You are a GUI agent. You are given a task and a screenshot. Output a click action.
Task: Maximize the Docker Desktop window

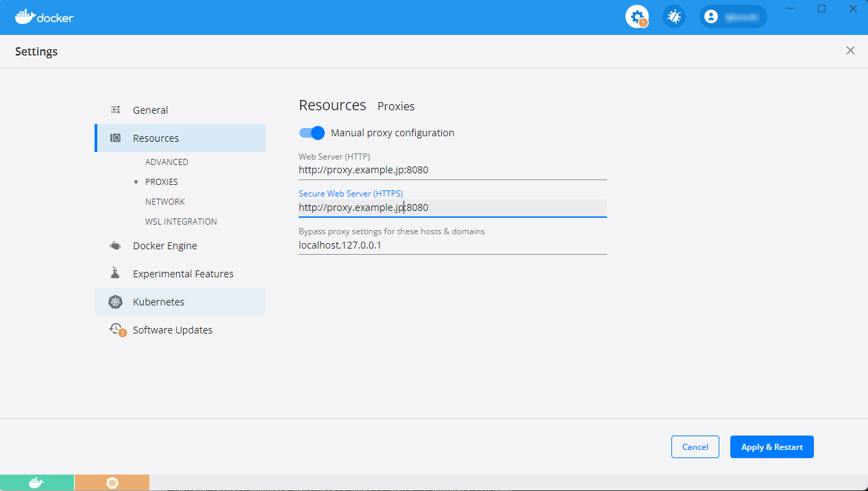pyautogui.click(x=822, y=8)
